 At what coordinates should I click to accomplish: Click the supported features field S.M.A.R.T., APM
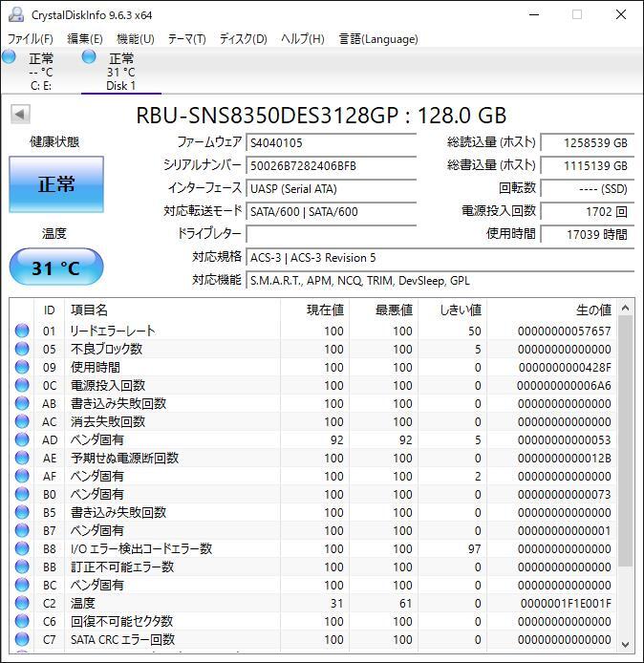(440, 280)
